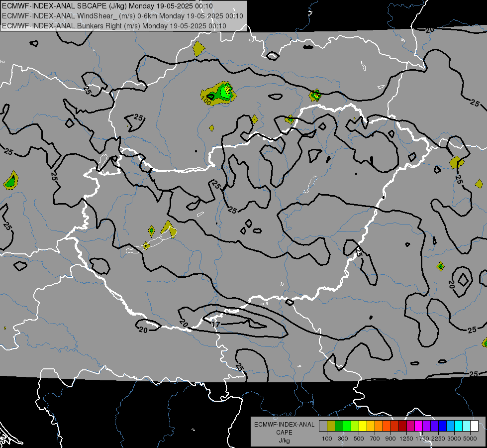Click the gray first swatch in CAPE legend
This screenshot has width=487, height=448.
pos(323,426)
